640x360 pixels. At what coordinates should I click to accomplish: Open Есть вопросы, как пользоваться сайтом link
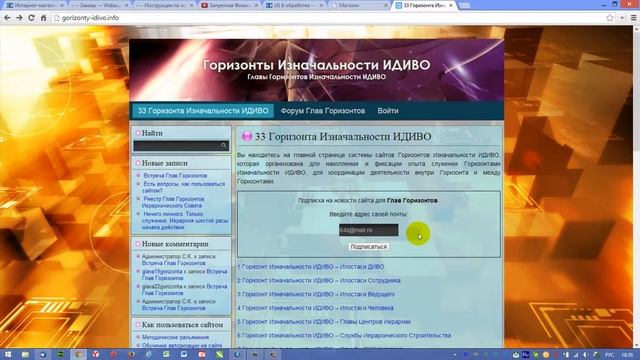[x=183, y=187]
